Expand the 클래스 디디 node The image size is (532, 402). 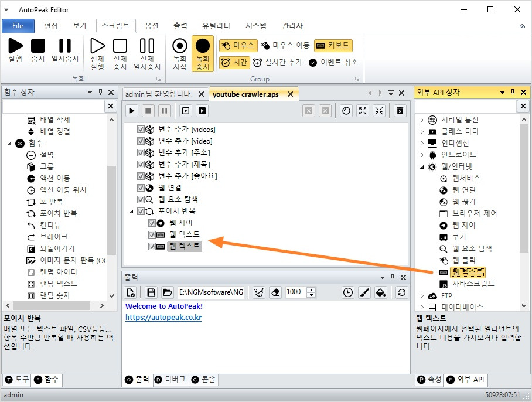coord(422,132)
